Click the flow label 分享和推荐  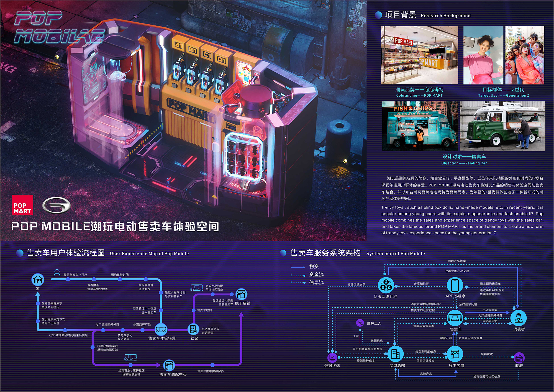click(x=421, y=284)
